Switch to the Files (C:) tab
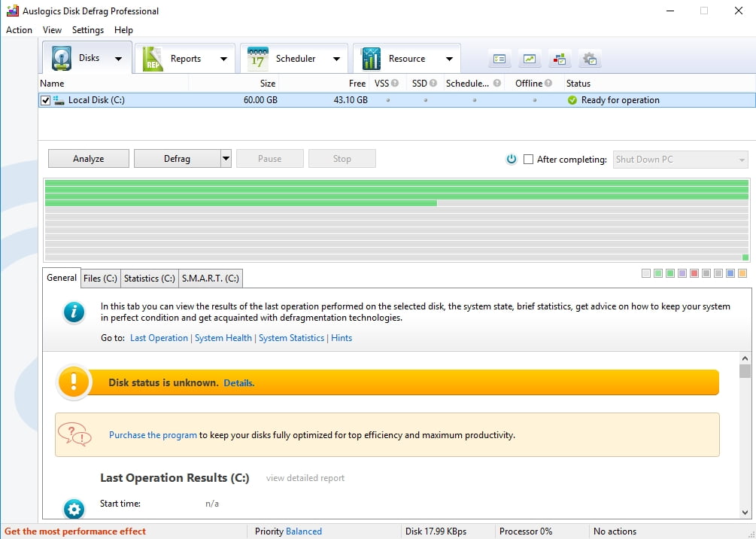 pos(100,279)
